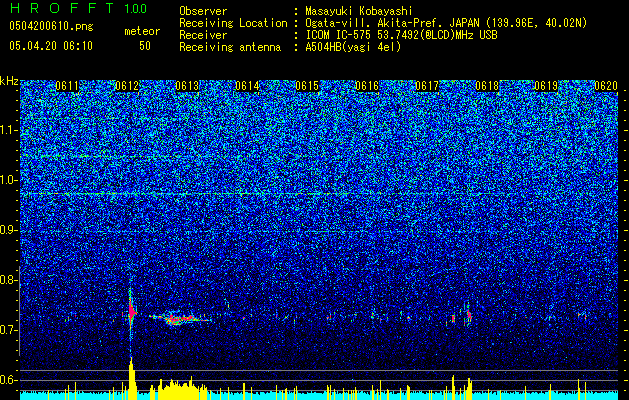Click the 0.9 frequency axis label
This screenshot has height=400, width=629.
click(8, 230)
